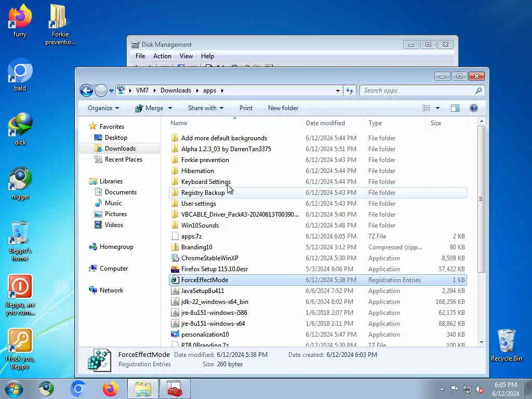Click the toolbox app on the taskbar
532x399 pixels.
pos(175,389)
